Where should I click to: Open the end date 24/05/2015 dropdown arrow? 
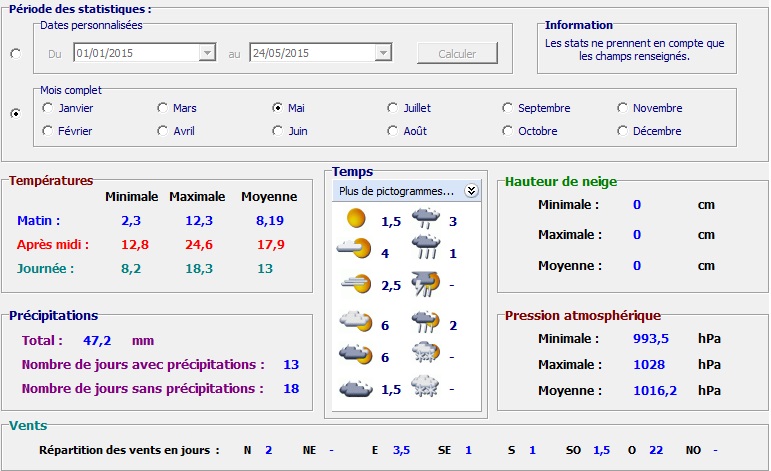tap(383, 53)
